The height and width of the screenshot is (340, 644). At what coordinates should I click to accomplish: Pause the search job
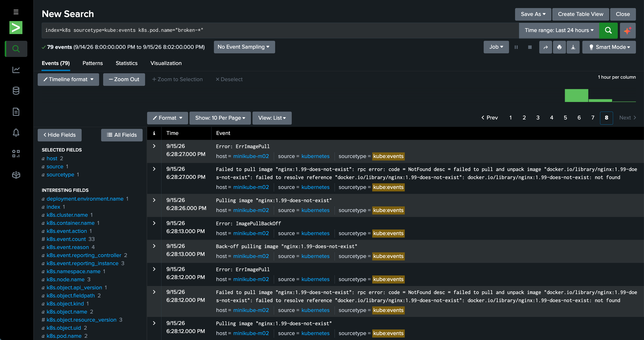coord(516,47)
